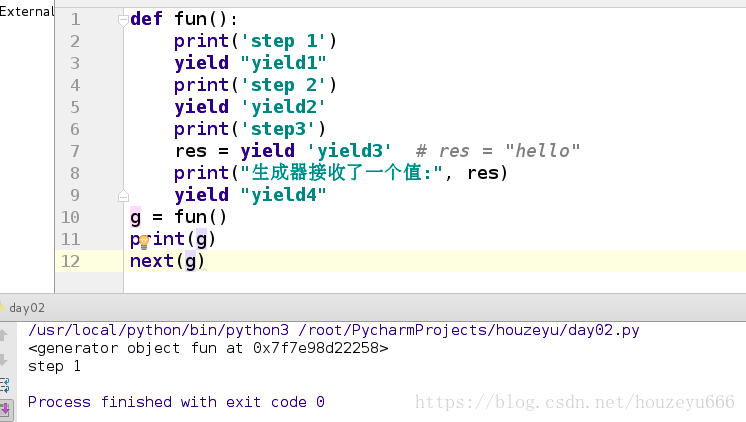Click gutter line number 12
The height and width of the screenshot is (422, 746).
coord(70,261)
